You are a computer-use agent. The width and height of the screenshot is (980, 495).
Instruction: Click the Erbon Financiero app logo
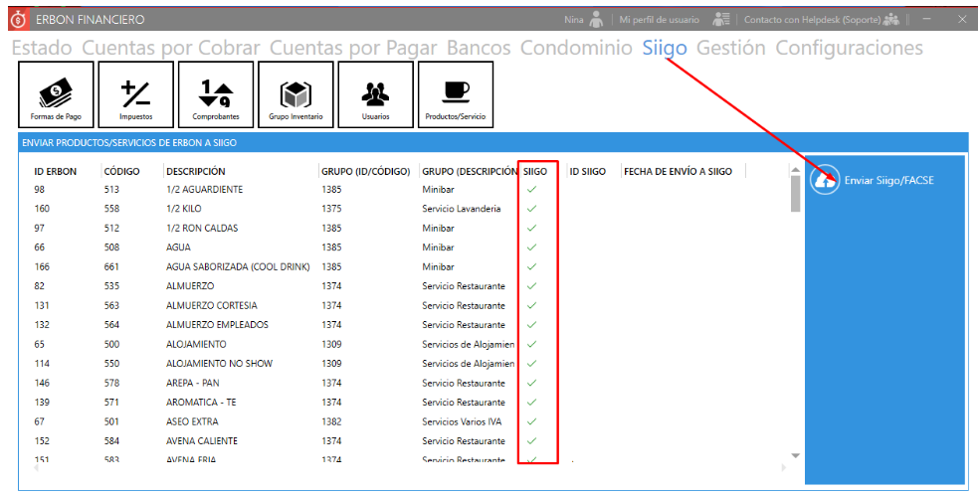(x=17, y=19)
